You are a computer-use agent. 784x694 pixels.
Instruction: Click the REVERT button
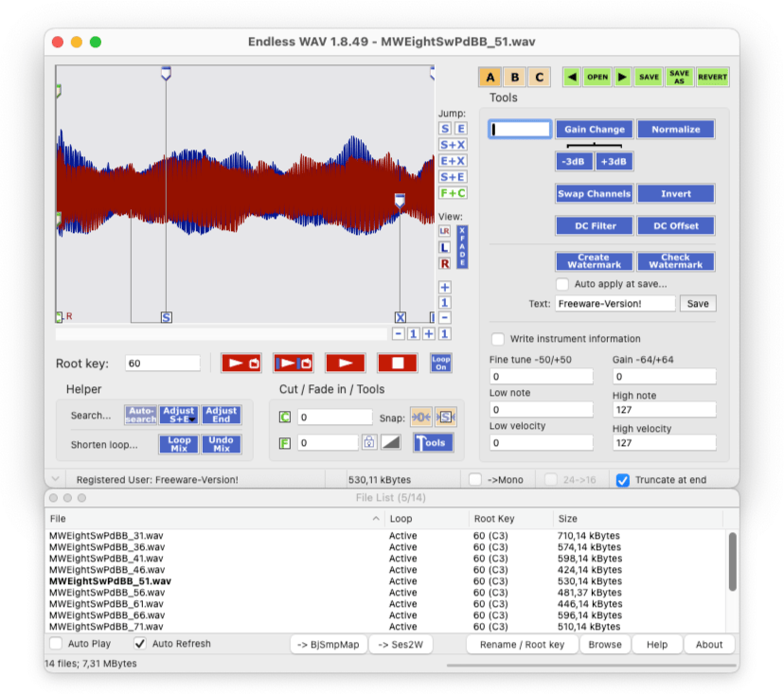point(712,77)
